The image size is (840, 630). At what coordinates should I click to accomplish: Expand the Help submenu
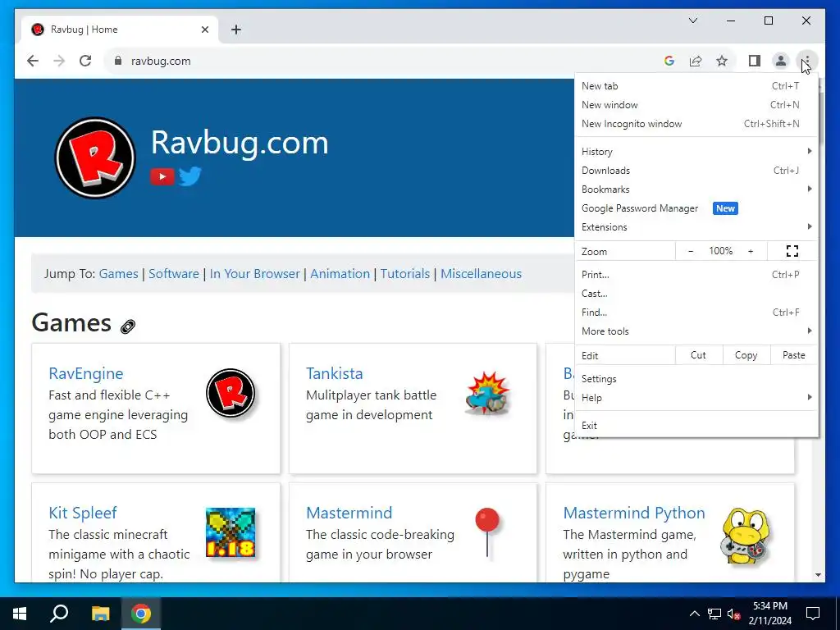click(x=696, y=398)
